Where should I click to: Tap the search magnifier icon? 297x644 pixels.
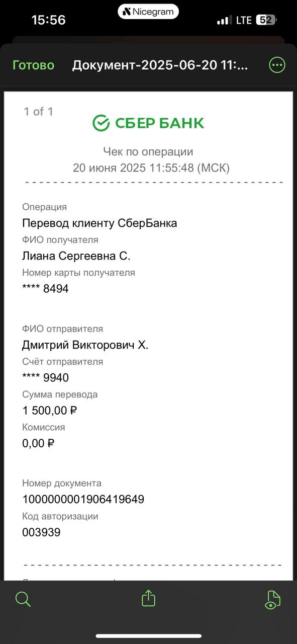point(23,599)
